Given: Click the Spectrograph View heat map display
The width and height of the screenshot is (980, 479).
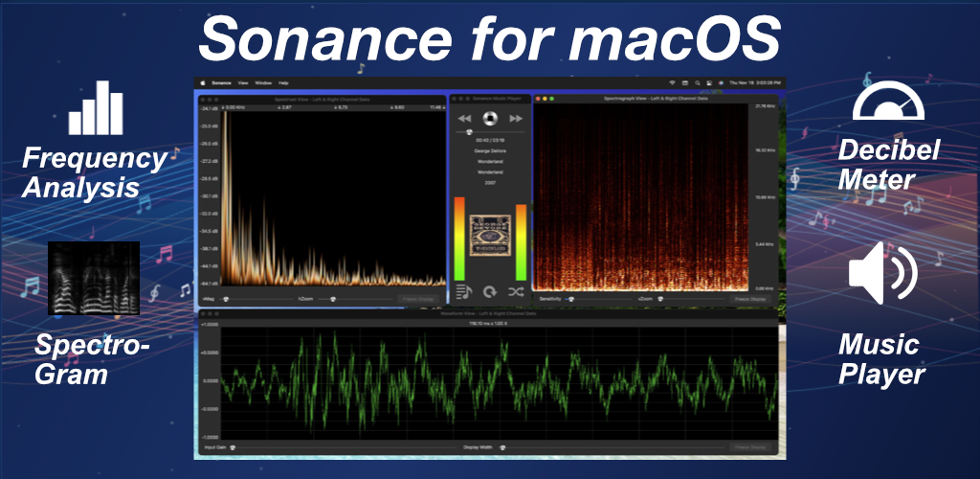Looking at the screenshot, I should coord(640,197).
